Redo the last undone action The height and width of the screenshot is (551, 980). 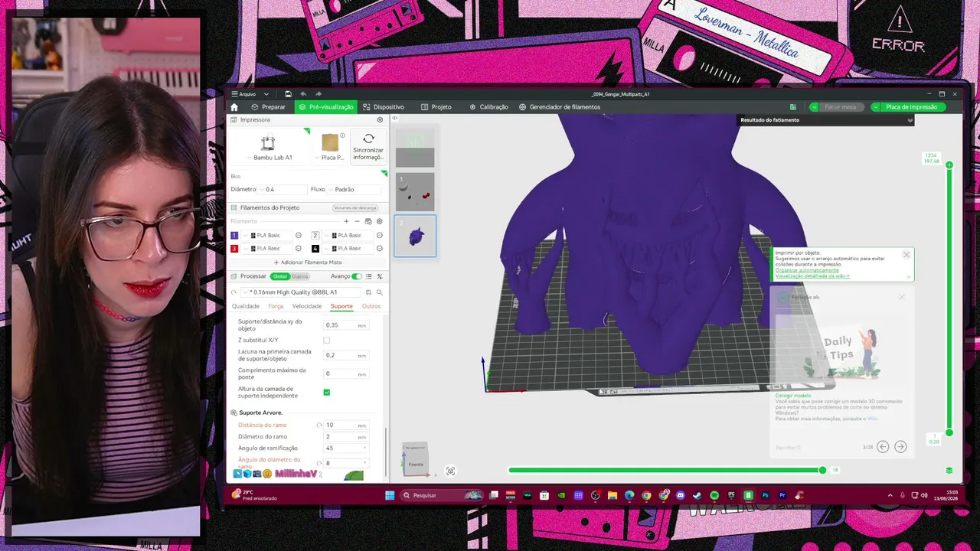coord(318,94)
